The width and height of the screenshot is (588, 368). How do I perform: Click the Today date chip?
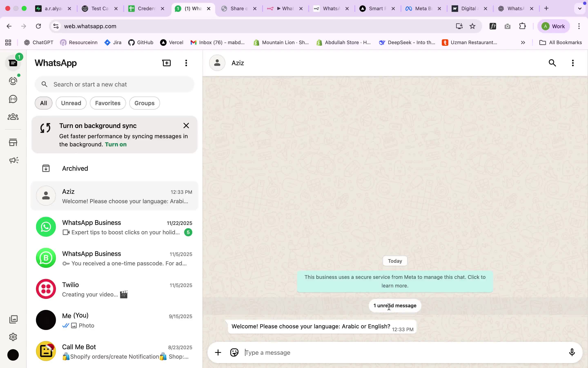395,261
